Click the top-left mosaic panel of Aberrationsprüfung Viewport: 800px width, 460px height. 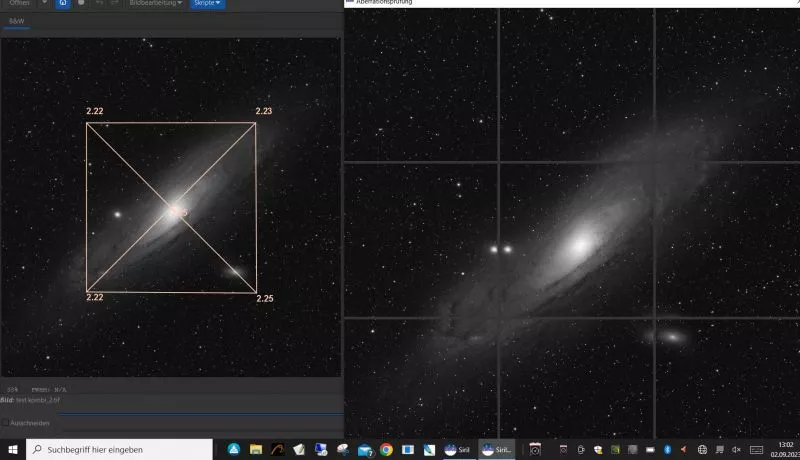421,84
